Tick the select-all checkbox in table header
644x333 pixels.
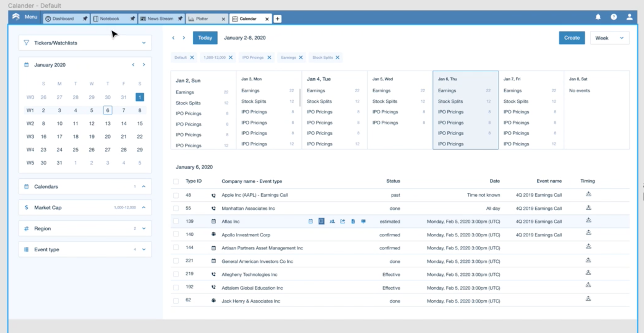[x=176, y=181]
